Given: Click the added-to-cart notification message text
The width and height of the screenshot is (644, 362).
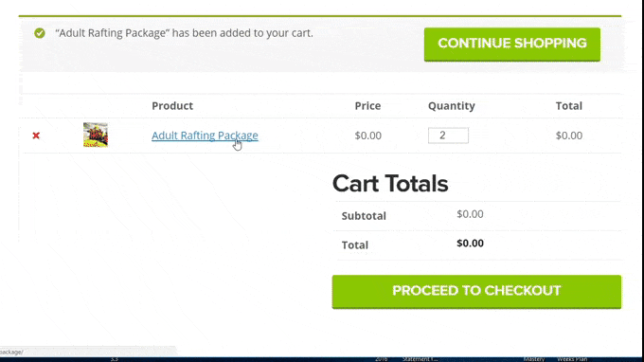Looking at the screenshot, I should tap(184, 33).
